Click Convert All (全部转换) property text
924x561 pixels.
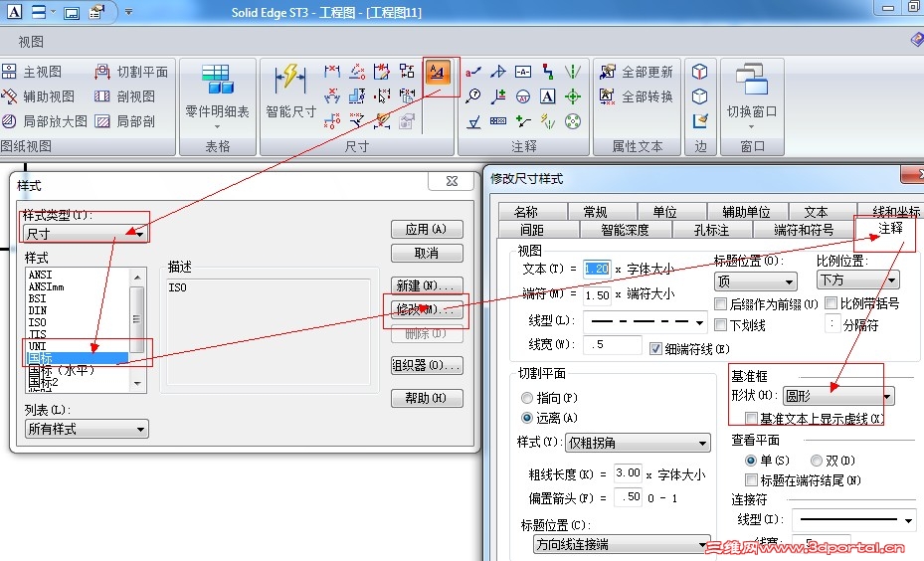pyautogui.click(x=636, y=96)
